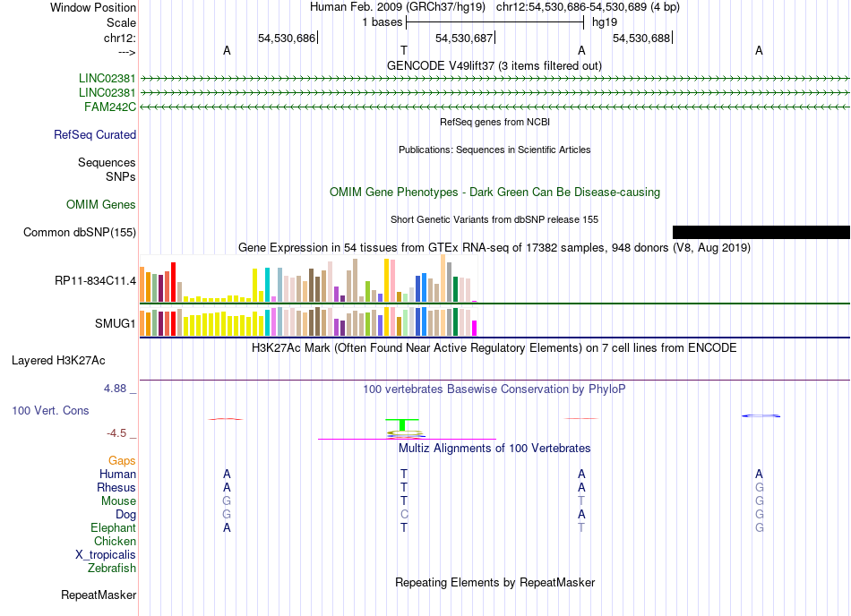Open 100 Vert. Cons track label
Screen dimensions: 851x616
pos(50,410)
